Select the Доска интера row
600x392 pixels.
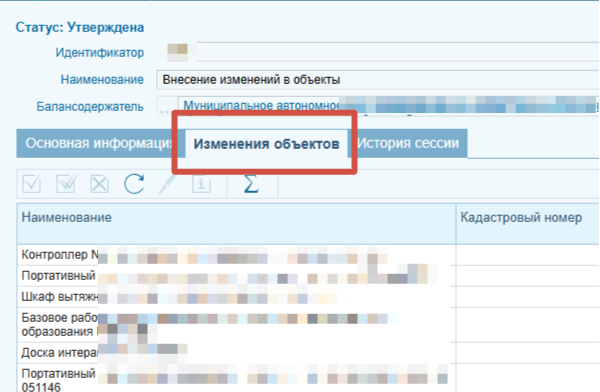(x=308, y=353)
